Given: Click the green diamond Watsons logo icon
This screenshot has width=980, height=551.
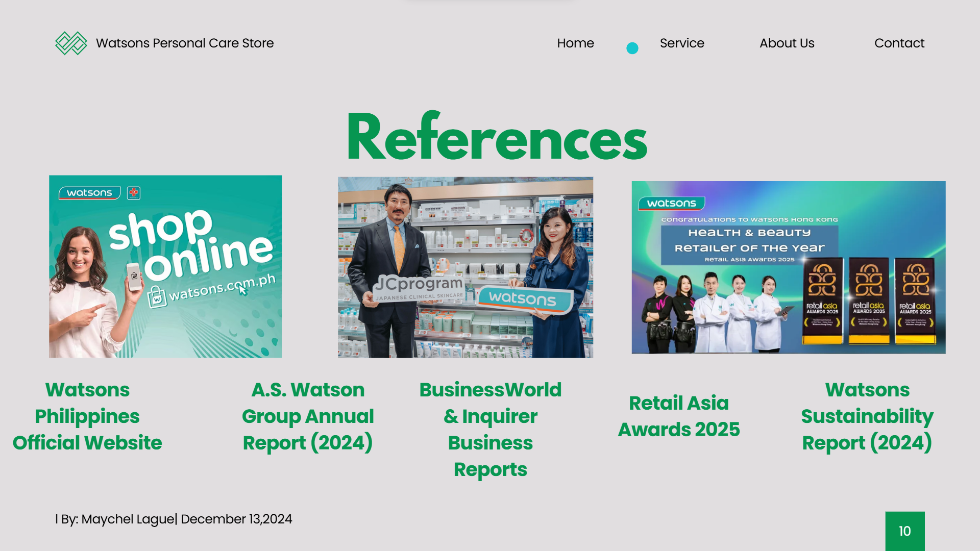Looking at the screenshot, I should tap(71, 43).
